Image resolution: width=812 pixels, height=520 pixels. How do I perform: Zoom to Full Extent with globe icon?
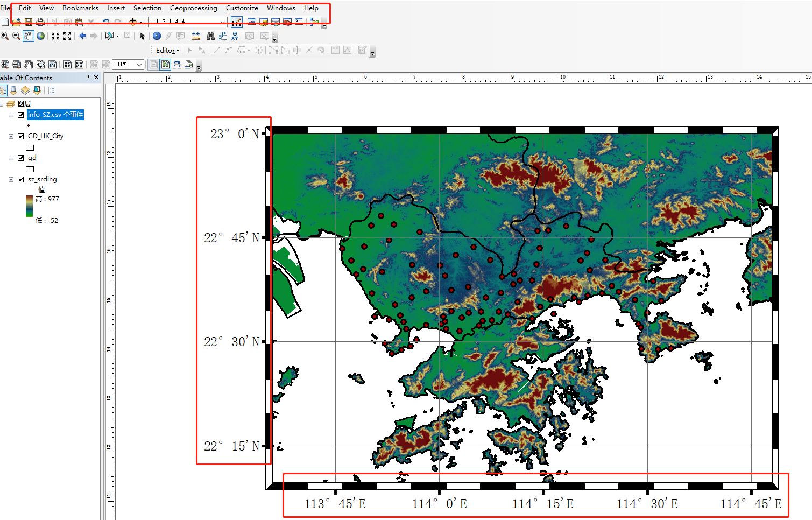coord(41,36)
